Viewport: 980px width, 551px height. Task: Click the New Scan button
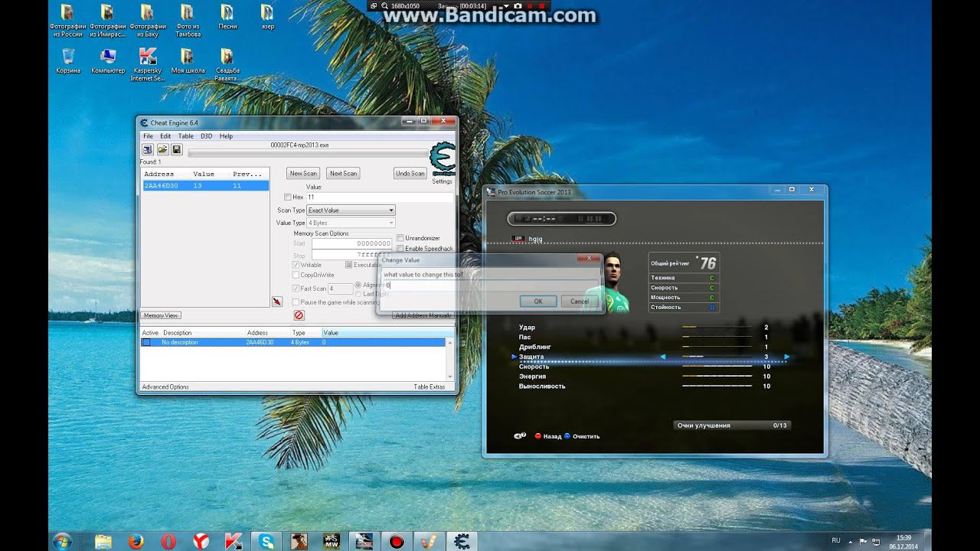(303, 174)
